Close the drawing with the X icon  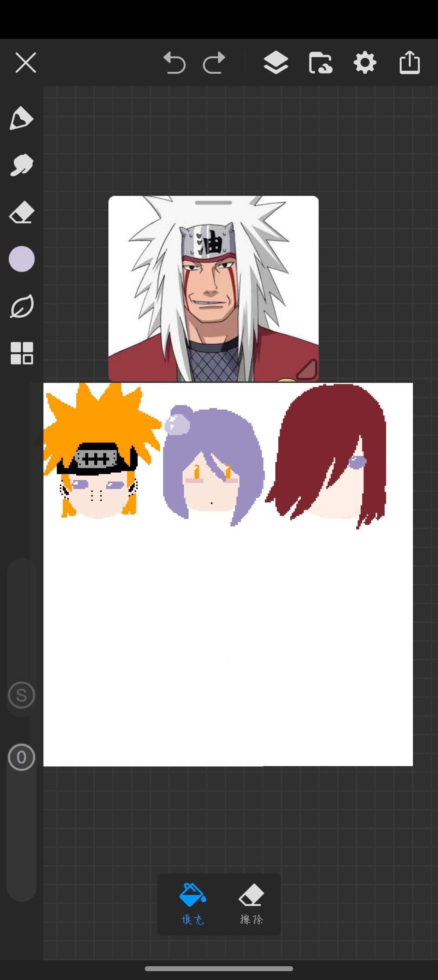point(25,62)
